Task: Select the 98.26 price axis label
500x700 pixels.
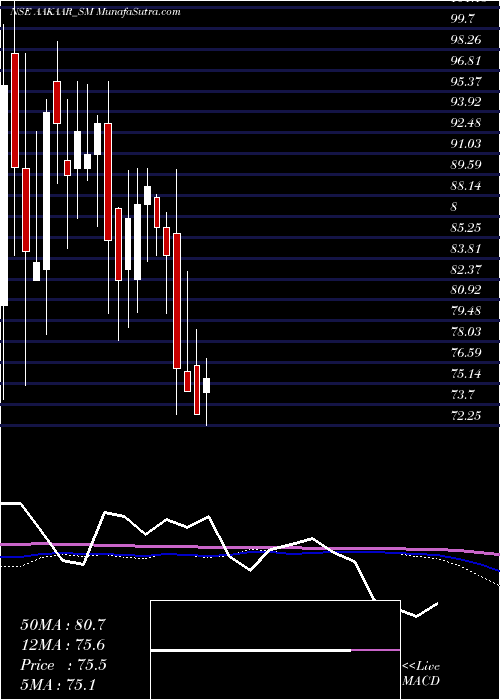Action: tap(466, 40)
